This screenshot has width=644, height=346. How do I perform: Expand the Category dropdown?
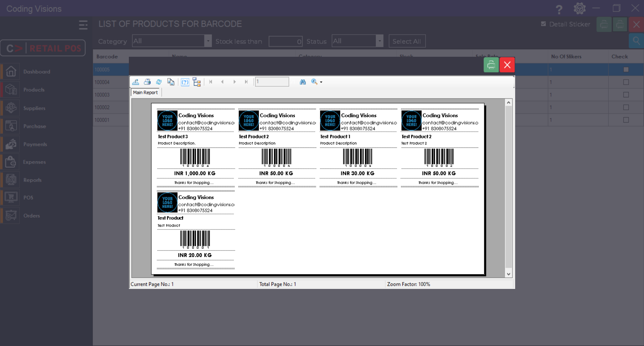click(x=208, y=41)
